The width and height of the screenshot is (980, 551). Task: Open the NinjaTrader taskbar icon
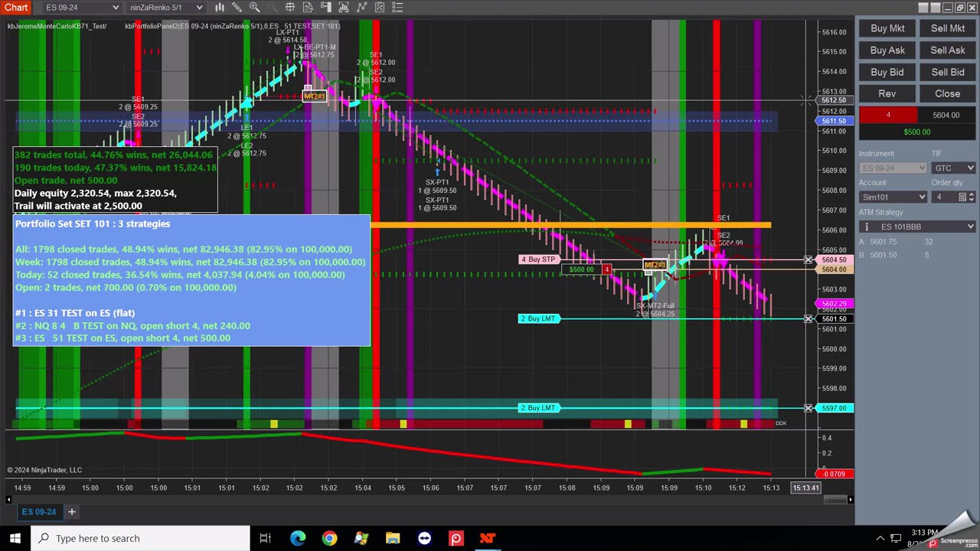tap(488, 538)
